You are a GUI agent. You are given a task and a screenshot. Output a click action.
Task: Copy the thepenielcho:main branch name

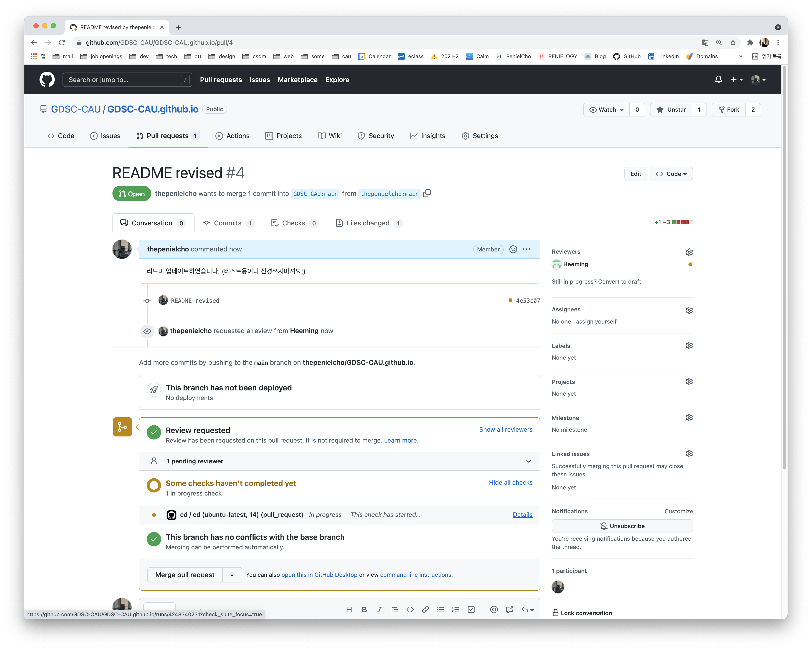427,193
